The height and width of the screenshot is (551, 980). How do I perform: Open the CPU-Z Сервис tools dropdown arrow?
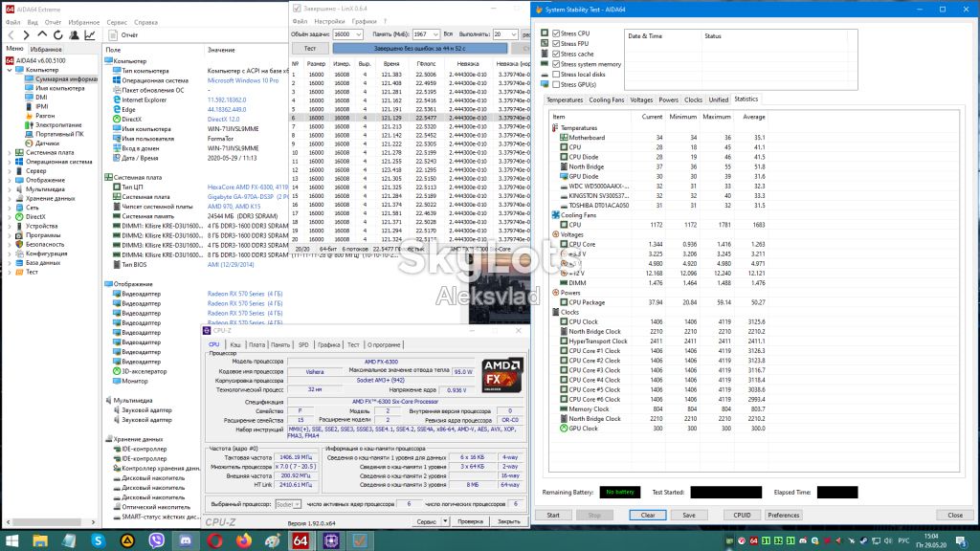click(446, 521)
